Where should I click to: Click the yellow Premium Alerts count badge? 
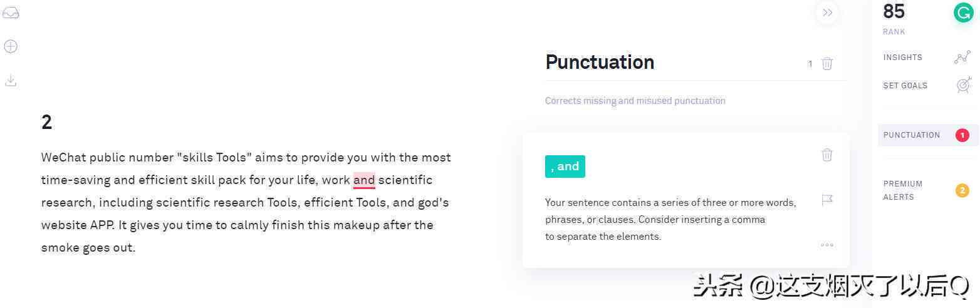[962, 190]
